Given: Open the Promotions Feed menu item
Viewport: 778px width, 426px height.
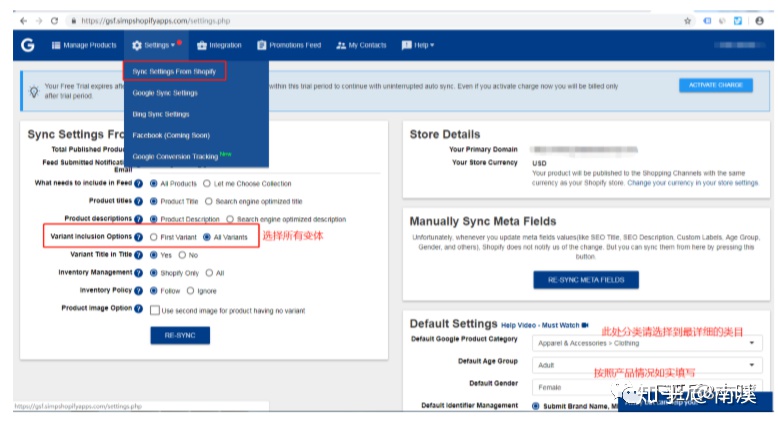Looking at the screenshot, I should pos(289,45).
